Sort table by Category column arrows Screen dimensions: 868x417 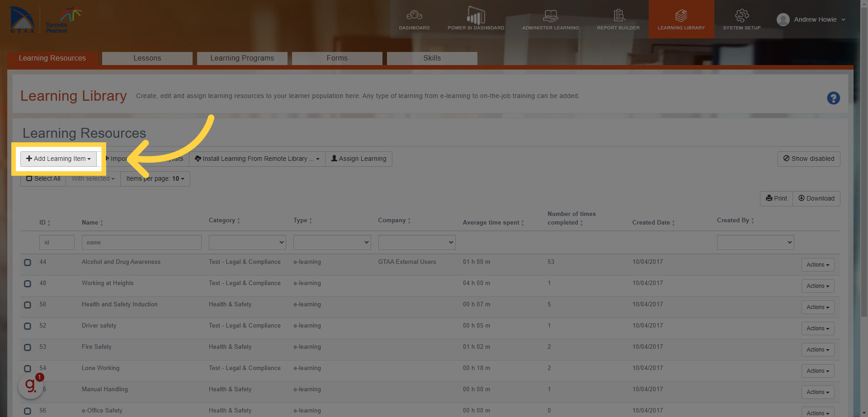[239, 220]
